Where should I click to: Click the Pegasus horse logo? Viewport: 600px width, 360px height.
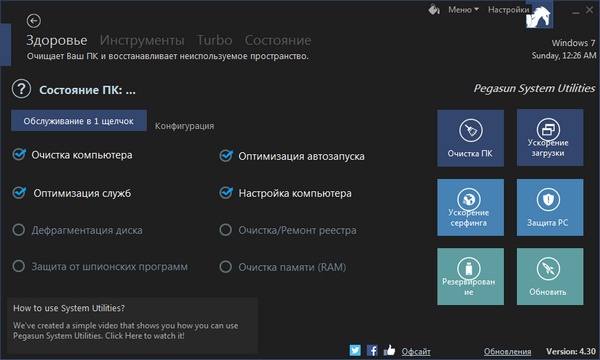[x=539, y=15]
